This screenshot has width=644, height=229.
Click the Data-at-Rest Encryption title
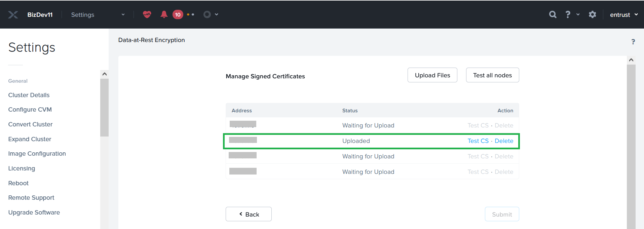coord(151,40)
